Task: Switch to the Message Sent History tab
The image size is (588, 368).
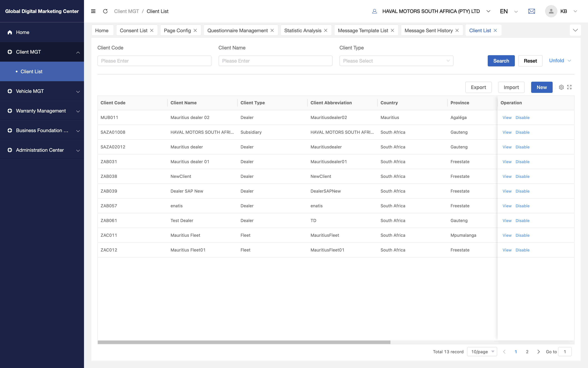Action: [x=429, y=30]
